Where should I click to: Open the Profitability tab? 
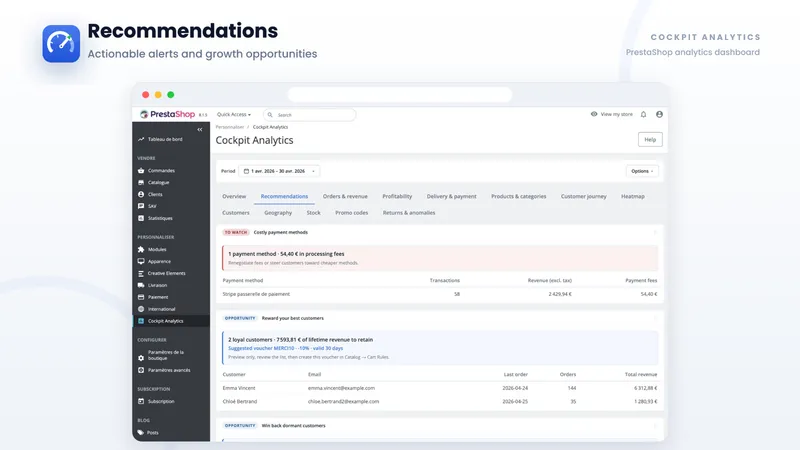[397, 196]
